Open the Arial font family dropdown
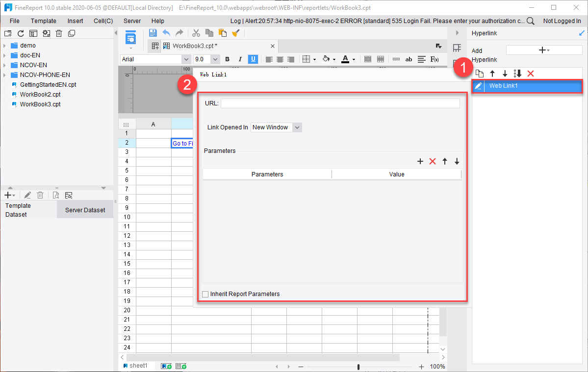This screenshot has height=372, width=588. 186,59
